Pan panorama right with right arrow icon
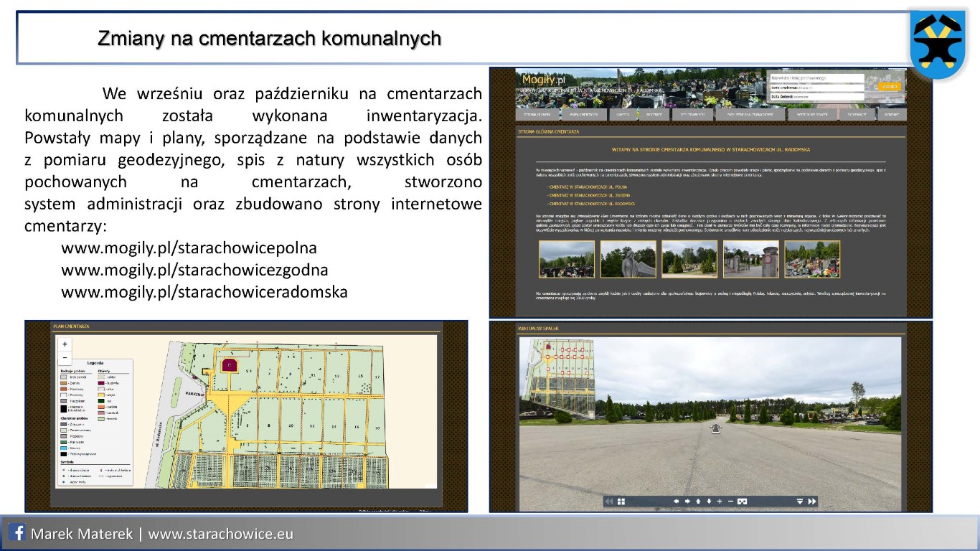This screenshot has width=980, height=551. tap(687, 501)
